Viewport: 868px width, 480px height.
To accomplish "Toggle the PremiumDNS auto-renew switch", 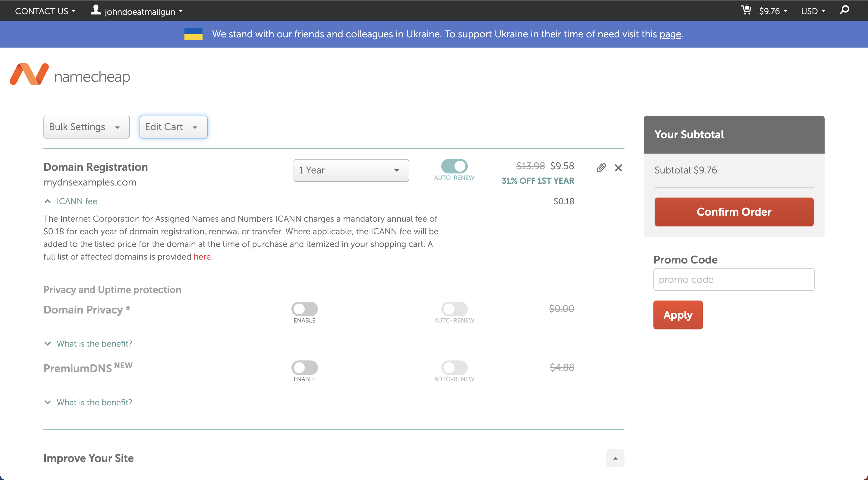I will 454,368.
